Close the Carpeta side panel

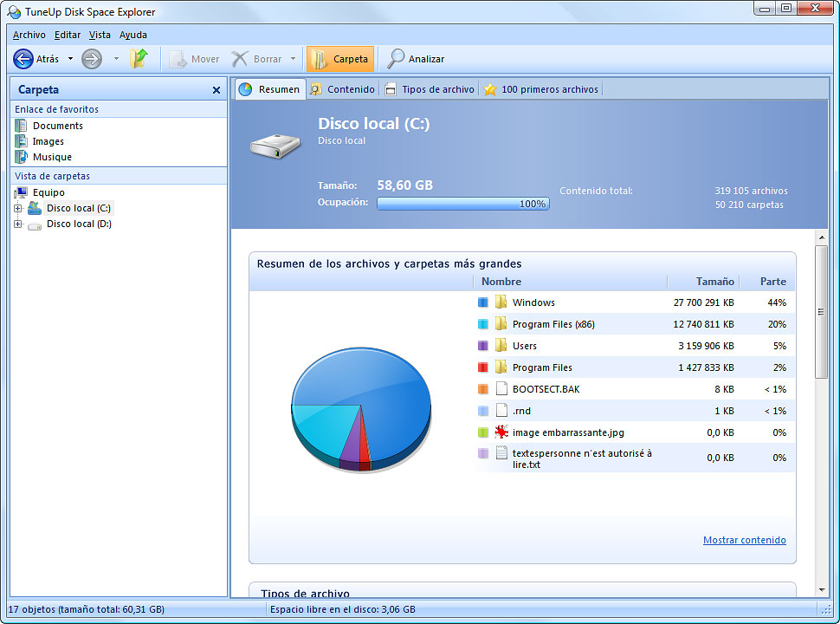point(216,90)
